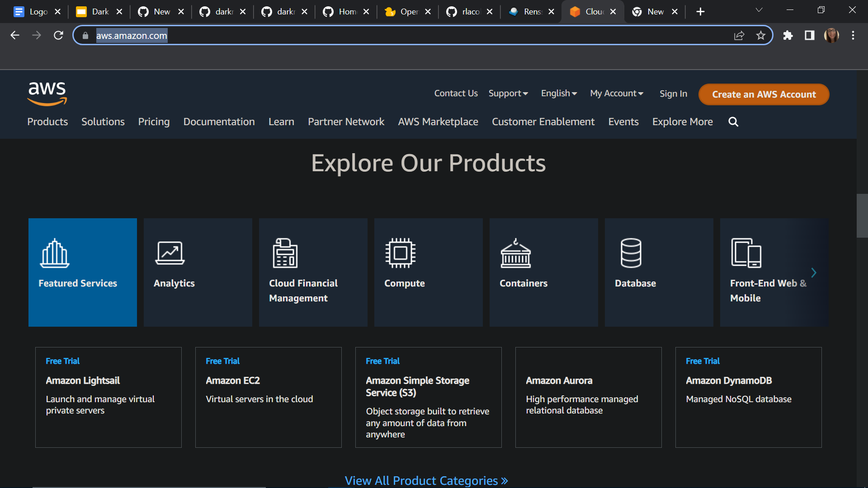
Task: Expand the Support dropdown
Action: coord(508,94)
